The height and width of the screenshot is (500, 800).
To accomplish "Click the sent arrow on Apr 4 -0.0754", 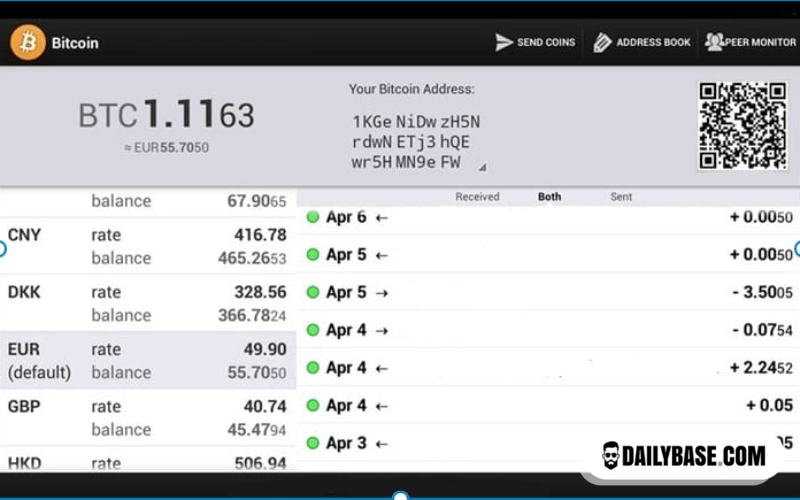I will pyautogui.click(x=382, y=331).
